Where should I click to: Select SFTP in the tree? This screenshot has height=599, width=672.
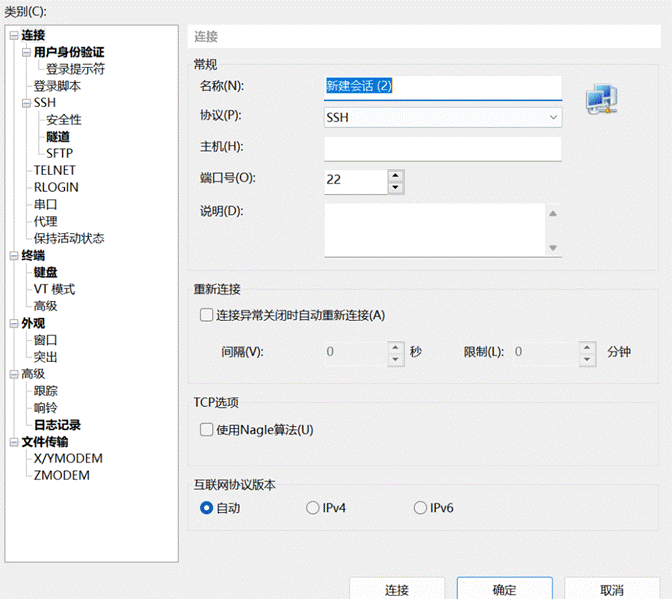(x=60, y=153)
